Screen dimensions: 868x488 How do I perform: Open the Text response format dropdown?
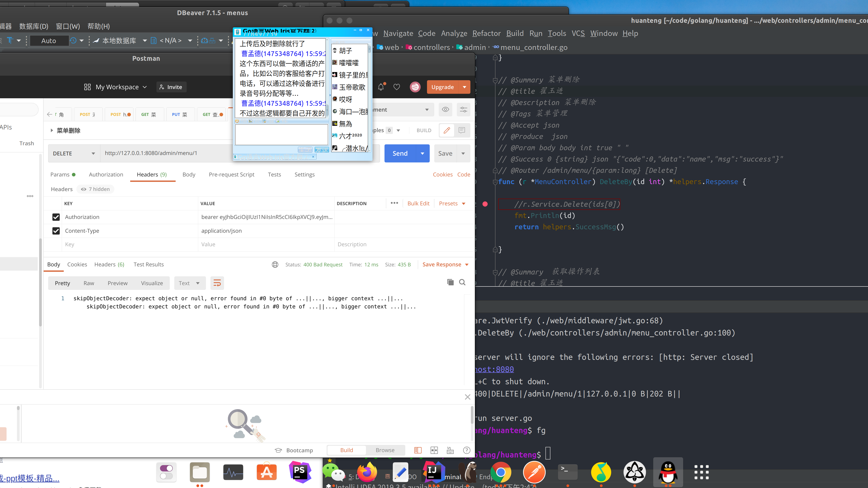(190, 283)
